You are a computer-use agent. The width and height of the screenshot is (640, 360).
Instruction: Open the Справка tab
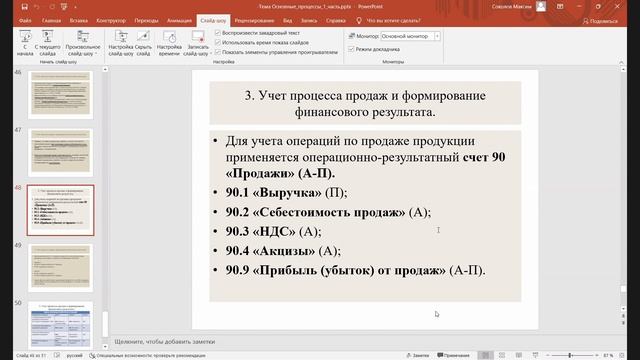(336, 20)
